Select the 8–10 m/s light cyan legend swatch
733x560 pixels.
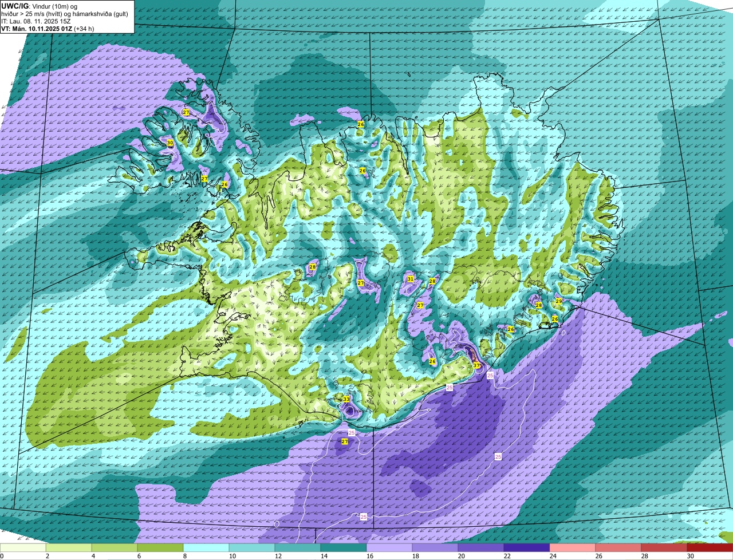coord(206,547)
